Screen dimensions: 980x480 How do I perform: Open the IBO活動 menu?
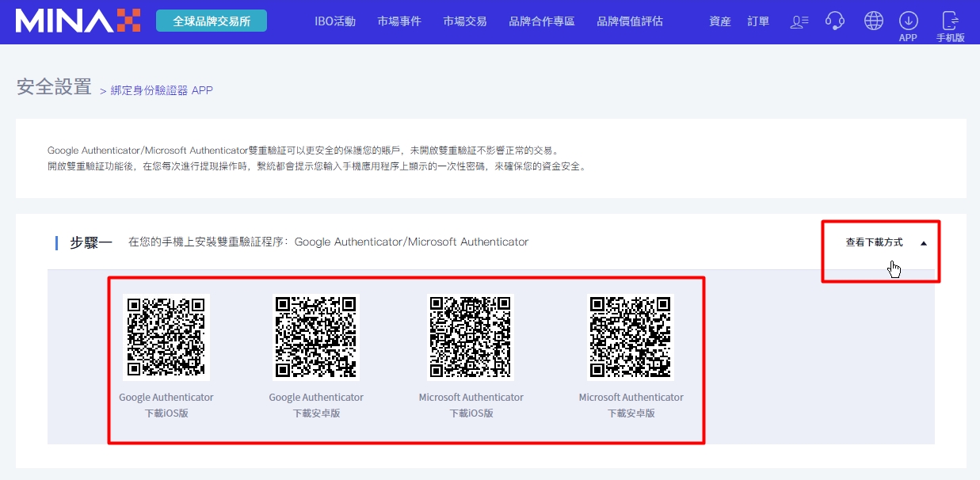click(x=335, y=21)
